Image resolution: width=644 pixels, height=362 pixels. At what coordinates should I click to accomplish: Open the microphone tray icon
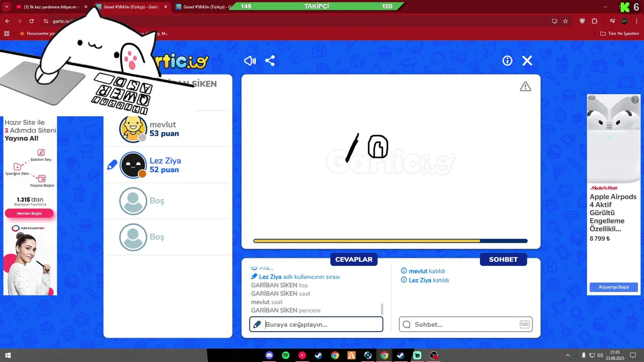pos(584,355)
